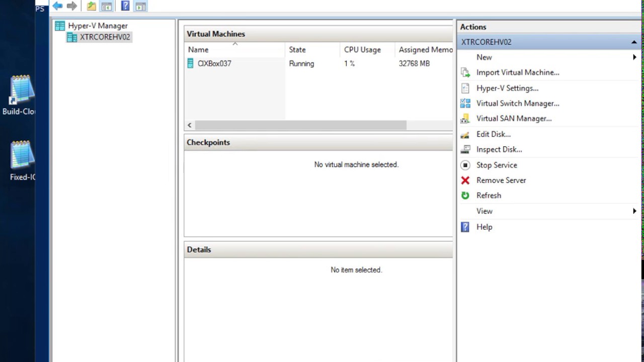
Task: Select Hyper-V Manager in the tree
Action: click(98, 26)
